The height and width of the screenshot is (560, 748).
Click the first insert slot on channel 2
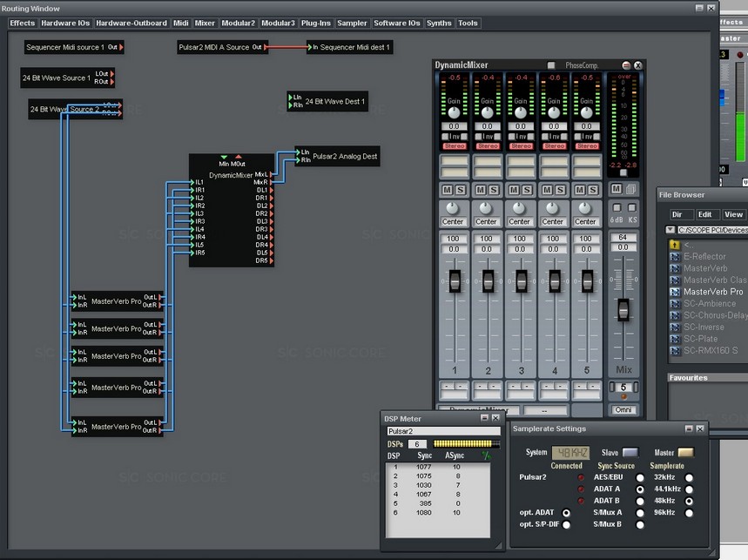(x=487, y=161)
